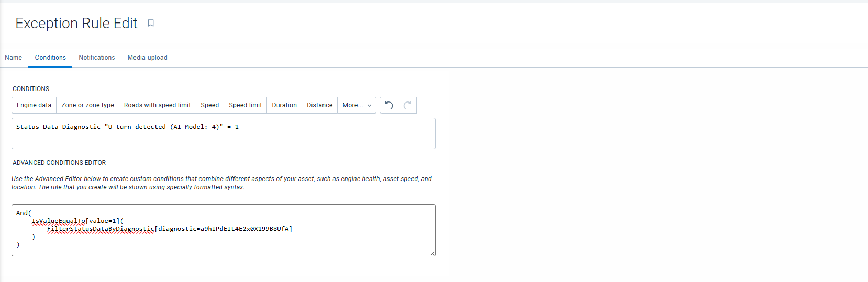Image resolution: width=868 pixels, height=282 pixels.
Task: Click the FilterStatusDataByDiagnostic line in editor
Action: (170, 229)
